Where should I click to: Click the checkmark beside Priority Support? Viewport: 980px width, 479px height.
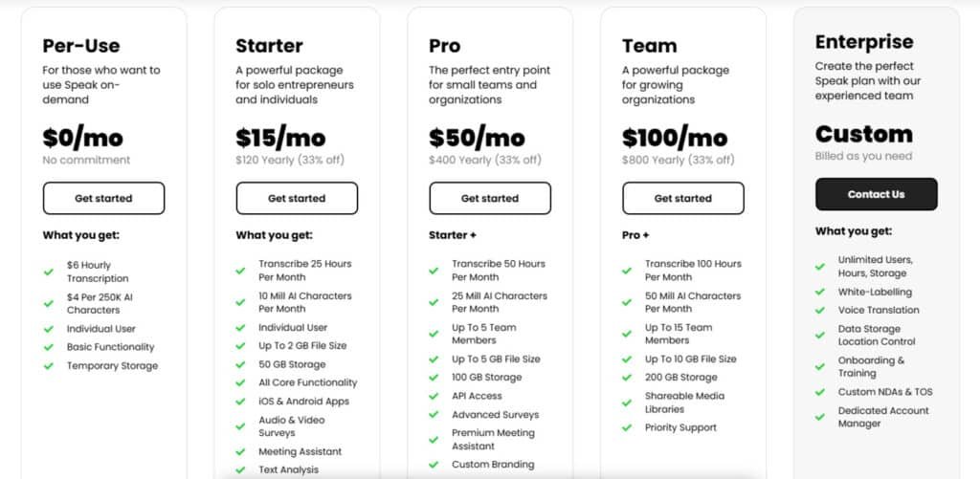coord(628,428)
